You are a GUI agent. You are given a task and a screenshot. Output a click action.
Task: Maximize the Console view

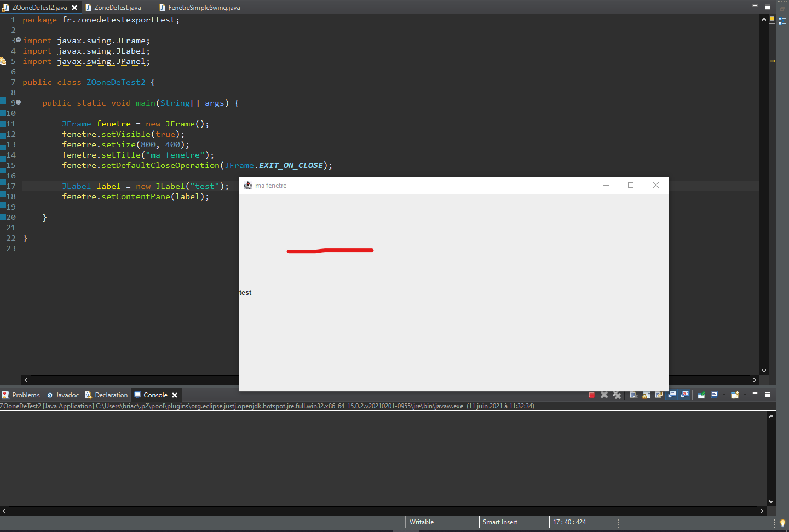click(x=768, y=395)
